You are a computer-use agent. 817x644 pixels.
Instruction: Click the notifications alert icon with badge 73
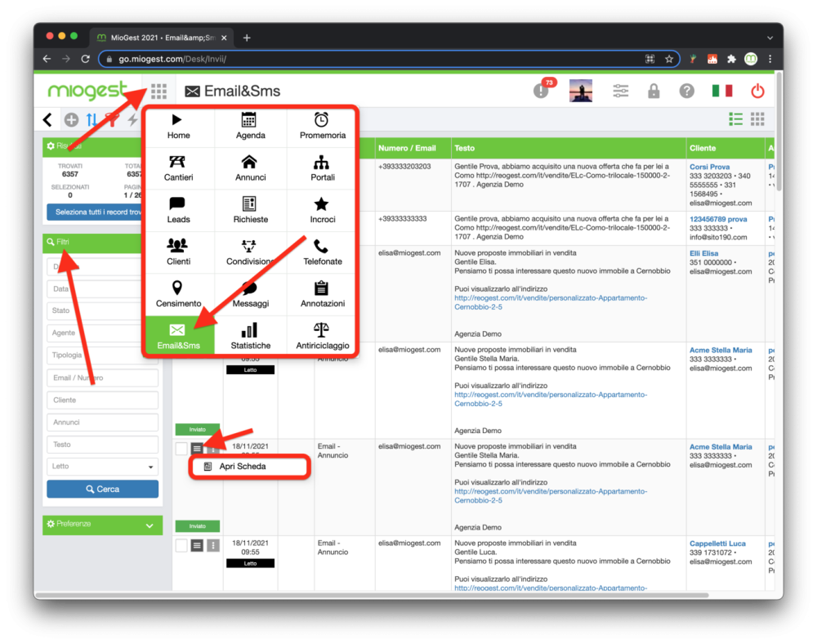pyautogui.click(x=542, y=91)
